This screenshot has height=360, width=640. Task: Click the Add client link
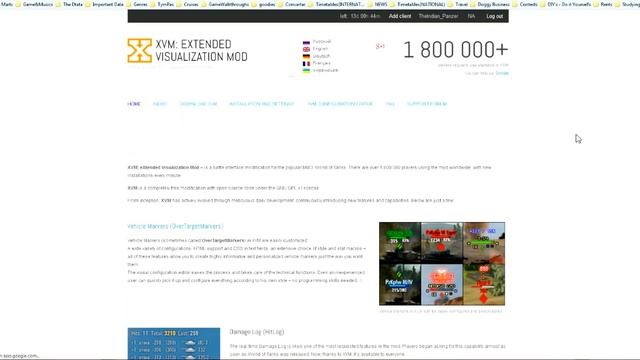coord(400,16)
